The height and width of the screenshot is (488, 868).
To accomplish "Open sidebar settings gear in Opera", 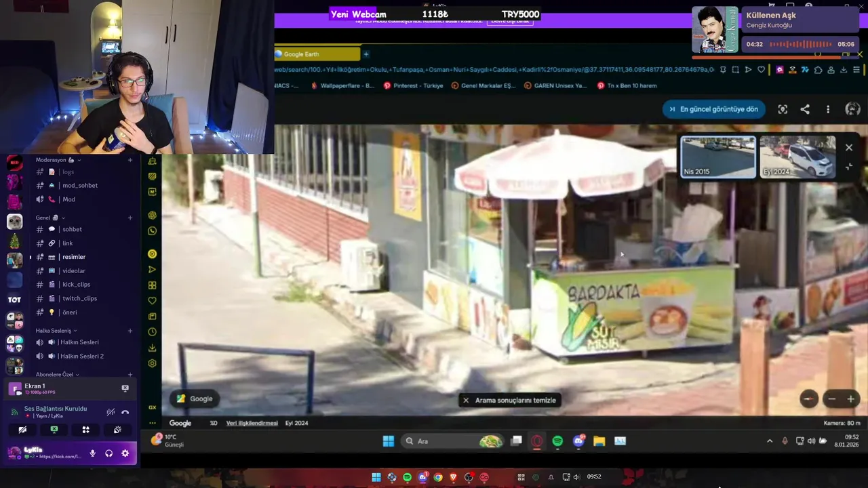I will click(x=152, y=363).
